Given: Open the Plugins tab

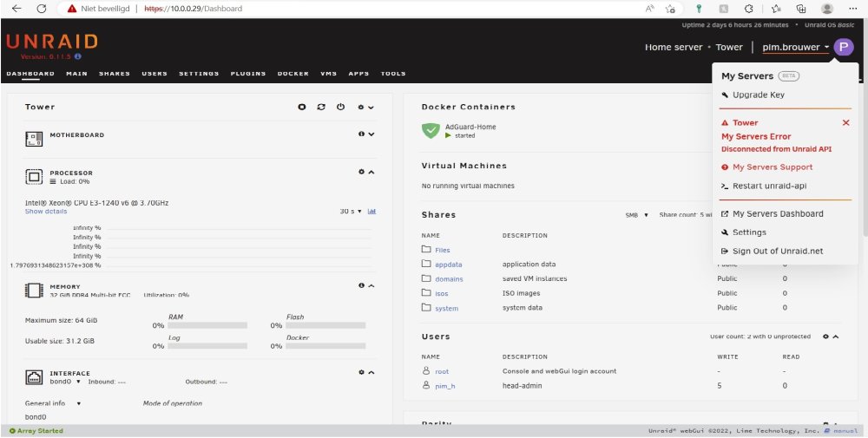Looking at the screenshot, I should point(248,73).
